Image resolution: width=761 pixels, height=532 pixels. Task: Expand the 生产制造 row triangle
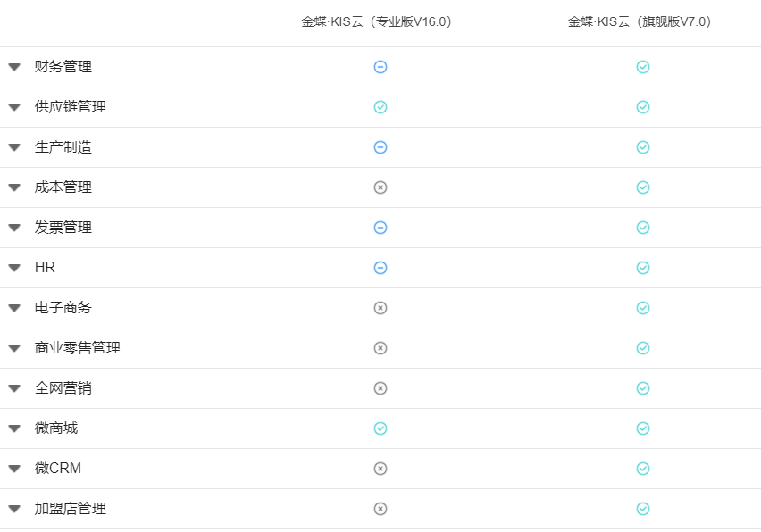point(14,147)
